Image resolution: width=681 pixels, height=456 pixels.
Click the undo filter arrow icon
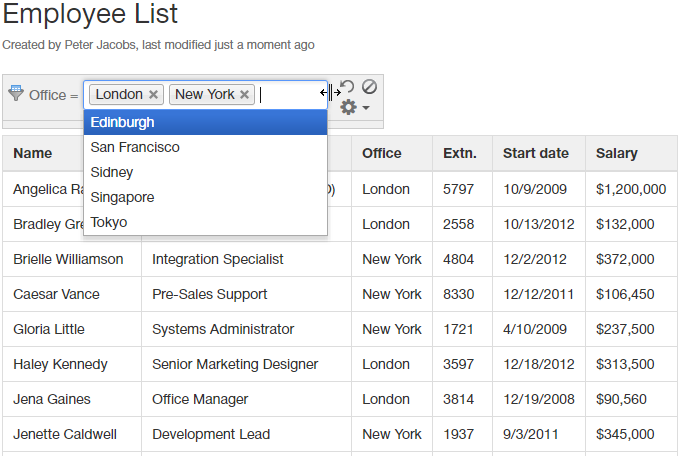(x=347, y=88)
